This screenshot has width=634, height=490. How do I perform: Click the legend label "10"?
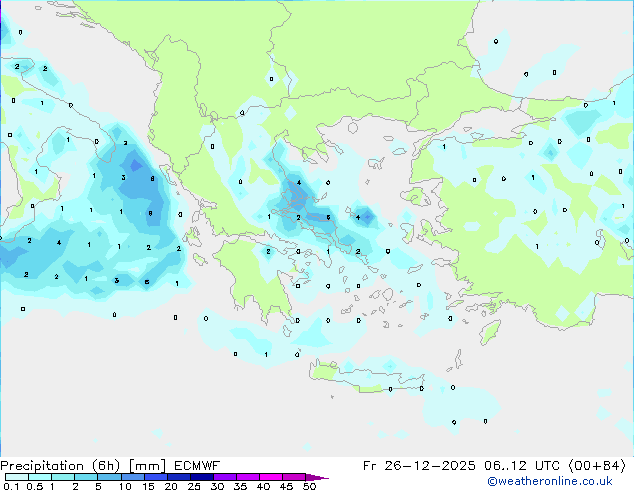coord(125,486)
